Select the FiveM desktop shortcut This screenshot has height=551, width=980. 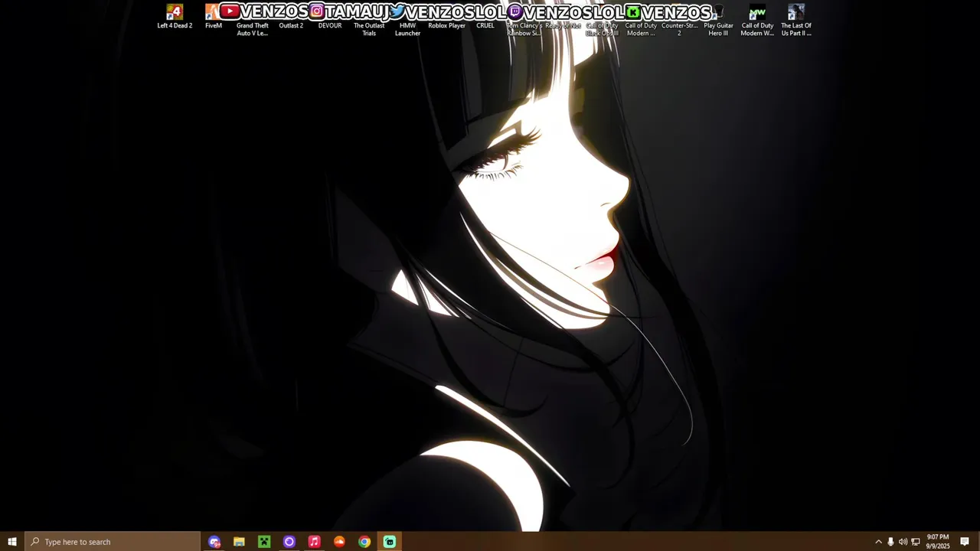click(214, 17)
